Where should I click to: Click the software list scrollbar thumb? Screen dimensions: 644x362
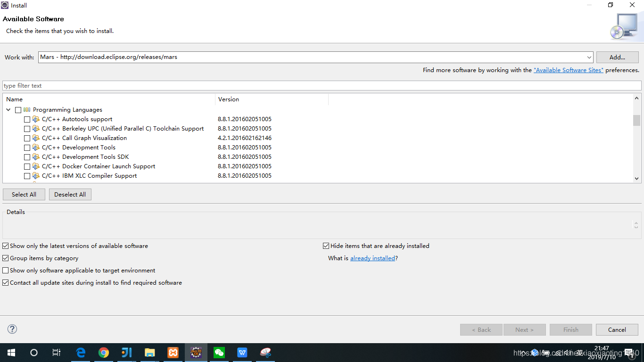coord(637,120)
